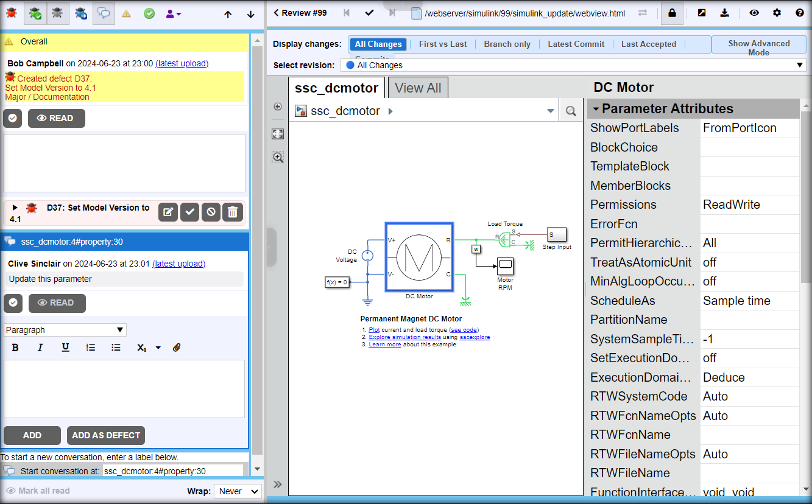
Task: Click the red bug defects filter icon
Action: (12, 13)
